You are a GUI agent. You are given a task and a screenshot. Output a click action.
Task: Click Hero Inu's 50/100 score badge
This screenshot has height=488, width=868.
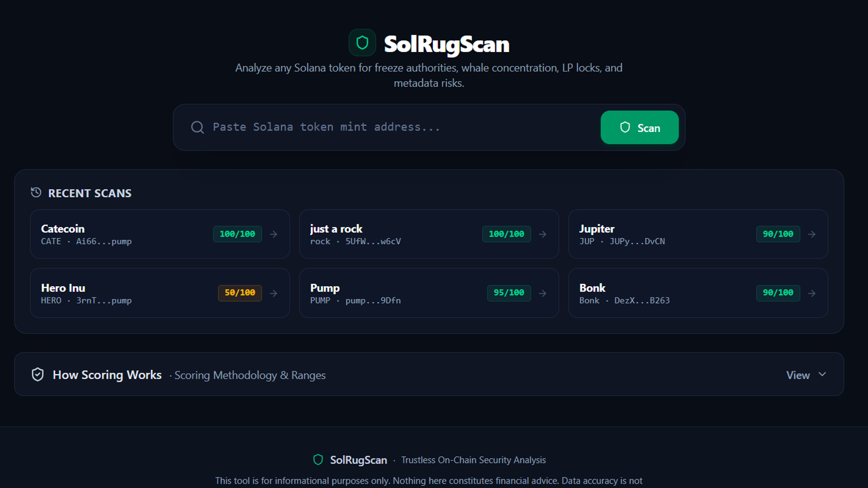(240, 293)
